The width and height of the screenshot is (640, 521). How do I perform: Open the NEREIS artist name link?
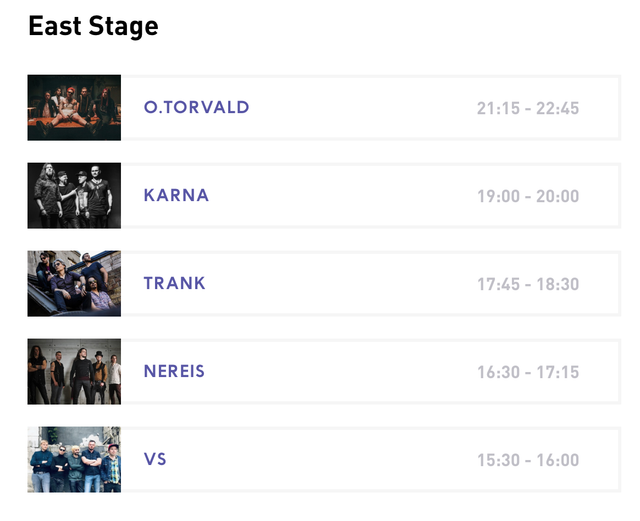174,372
